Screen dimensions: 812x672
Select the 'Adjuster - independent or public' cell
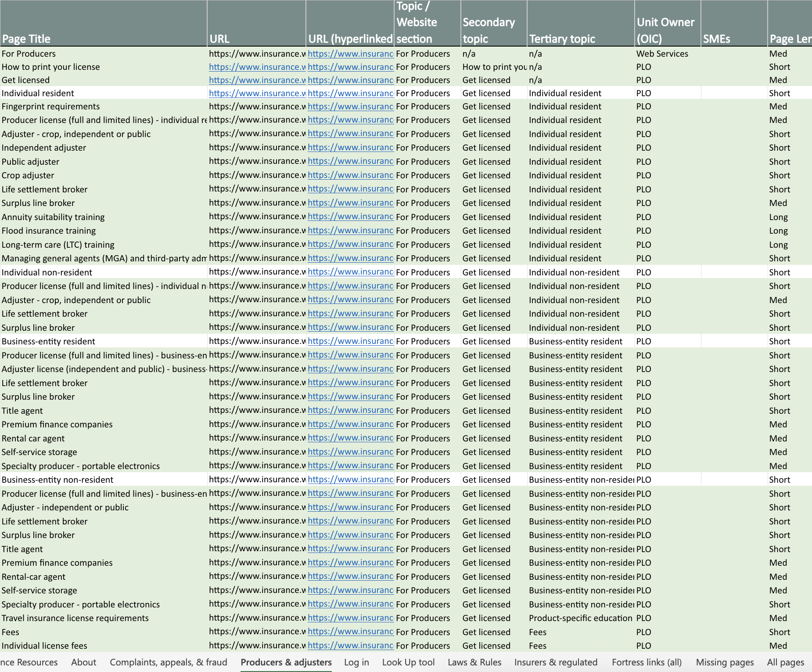tap(104, 507)
